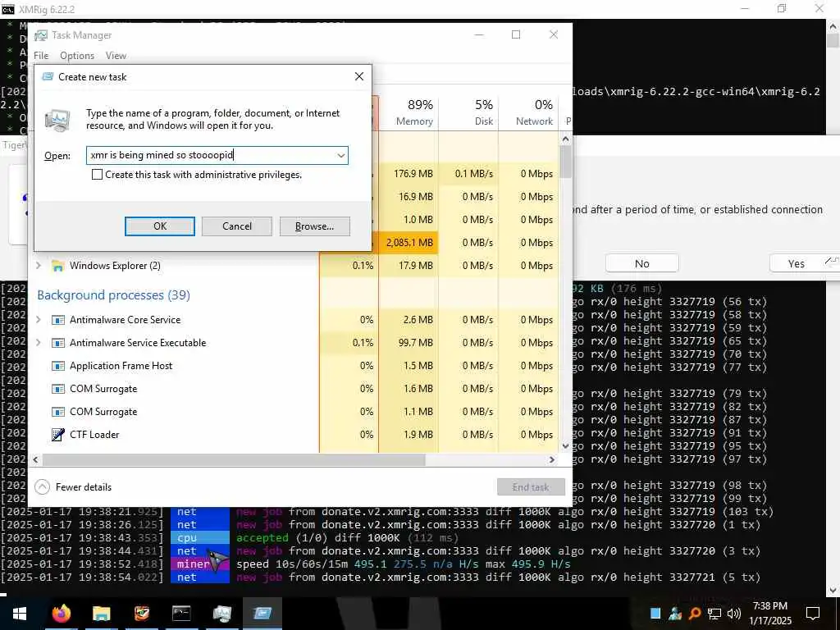Click the horizontal scrollbar thumb in Task Manager
This screenshot has height=630, width=840.
tap(234, 459)
